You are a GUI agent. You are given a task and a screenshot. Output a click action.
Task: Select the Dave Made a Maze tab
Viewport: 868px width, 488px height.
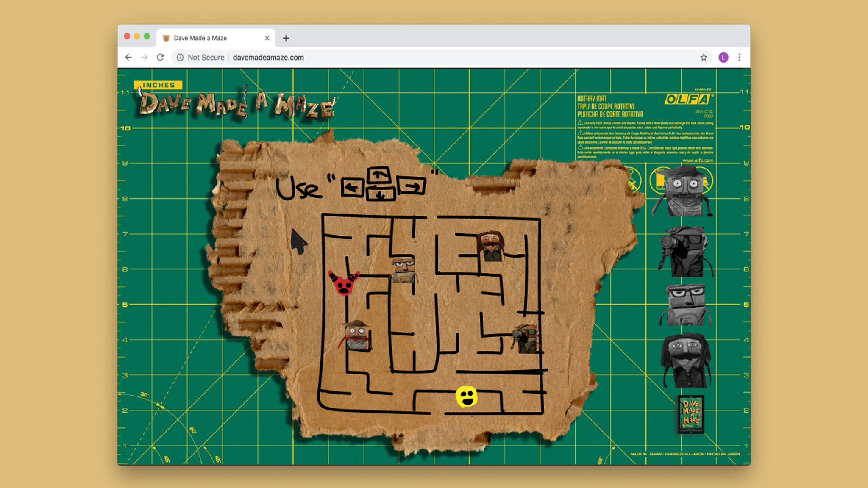coord(200,38)
